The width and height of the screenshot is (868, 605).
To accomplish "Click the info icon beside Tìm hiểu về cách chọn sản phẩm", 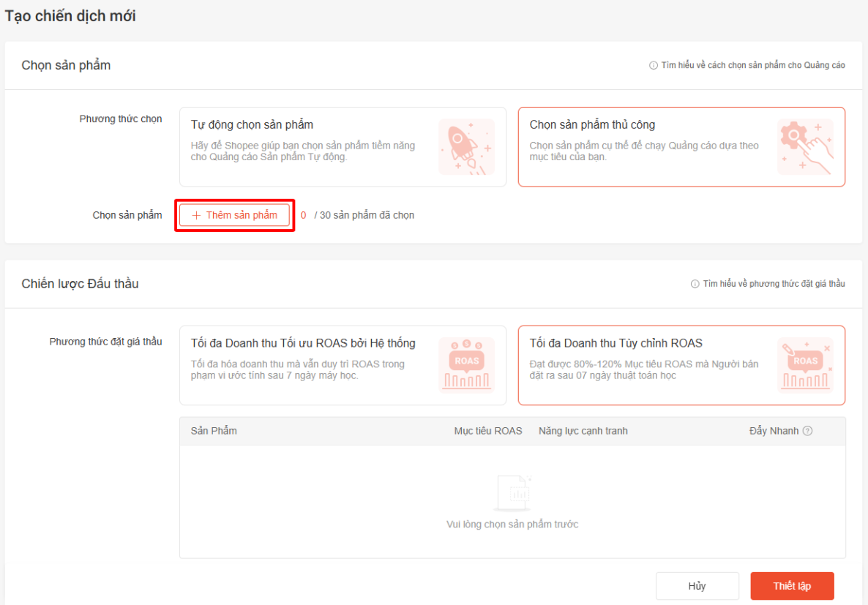I will [653, 65].
